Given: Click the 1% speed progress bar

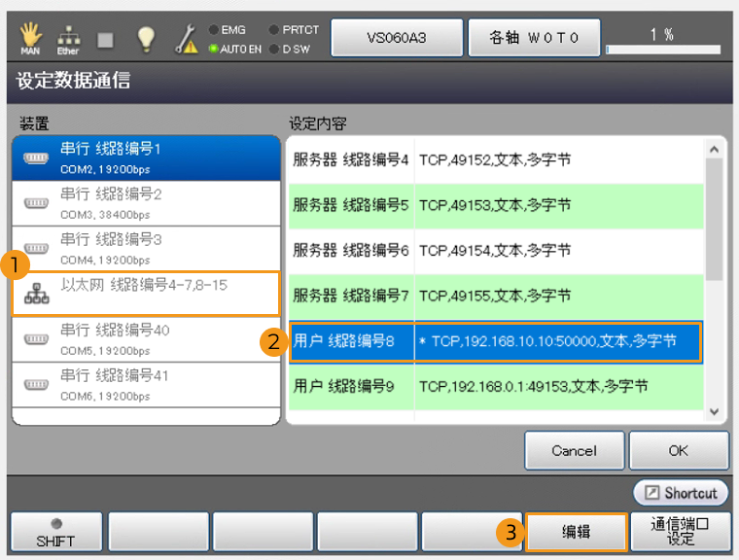Looking at the screenshot, I should 663,49.
